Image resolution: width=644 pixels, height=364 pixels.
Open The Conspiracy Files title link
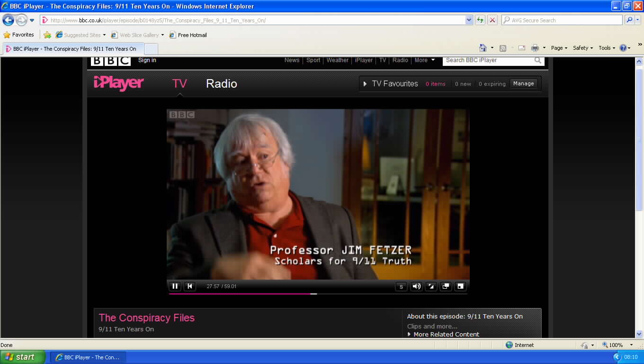click(x=147, y=318)
